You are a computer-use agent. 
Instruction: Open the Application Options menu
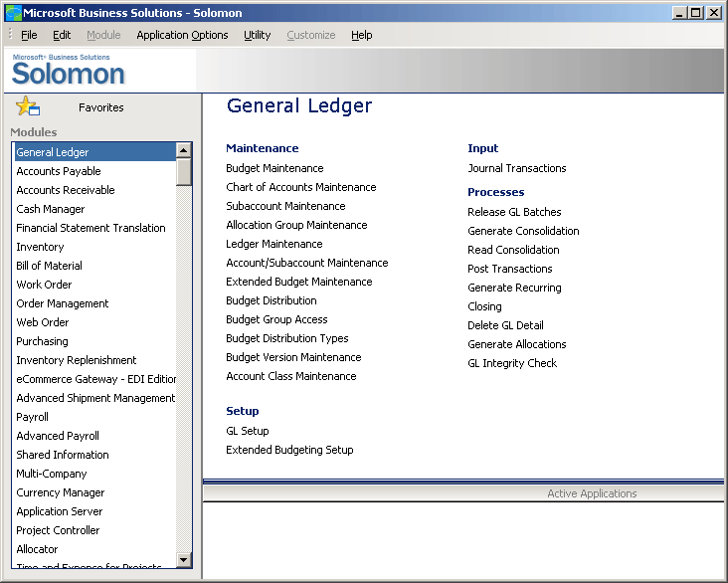pyautogui.click(x=182, y=35)
